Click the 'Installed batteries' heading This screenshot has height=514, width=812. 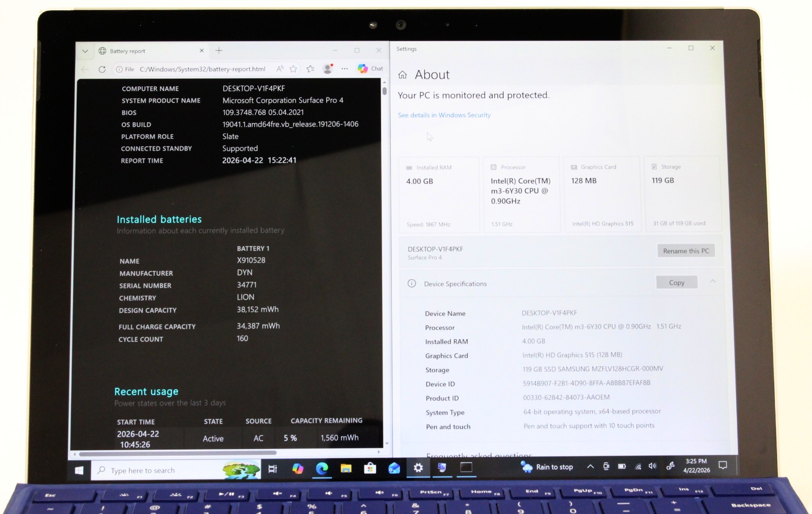[x=159, y=219]
